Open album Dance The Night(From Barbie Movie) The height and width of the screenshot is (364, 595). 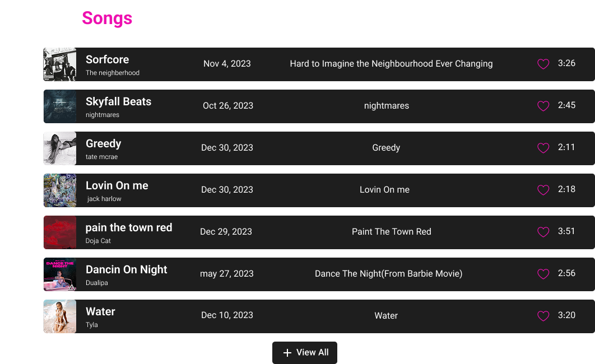(388, 274)
